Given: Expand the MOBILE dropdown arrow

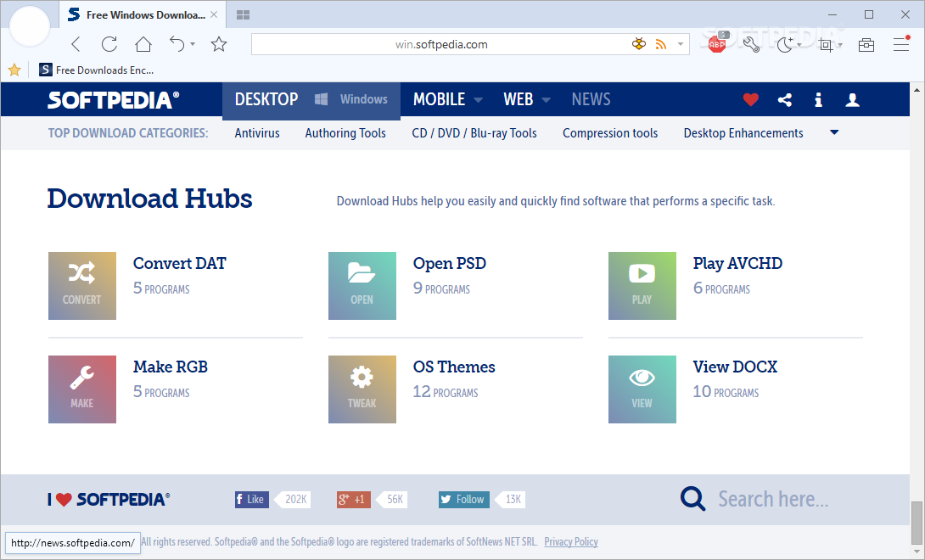Looking at the screenshot, I should tap(478, 100).
